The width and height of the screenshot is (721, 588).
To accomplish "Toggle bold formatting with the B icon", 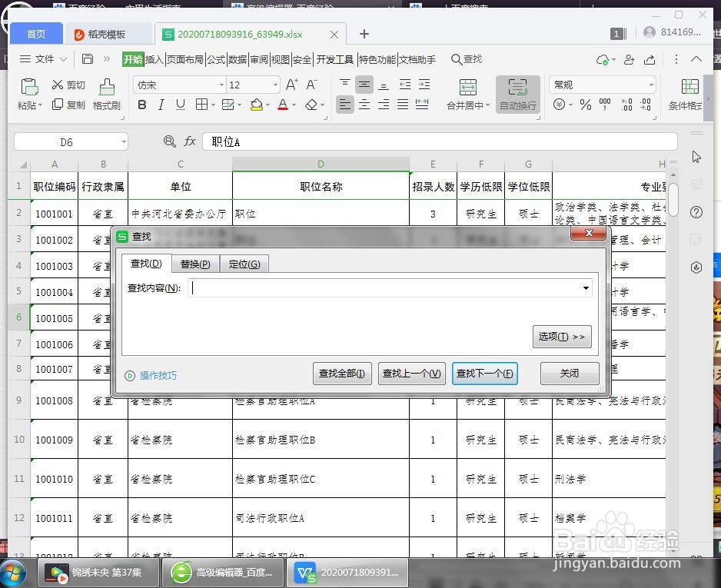I will pyautogui.click(x=141, y=105).
